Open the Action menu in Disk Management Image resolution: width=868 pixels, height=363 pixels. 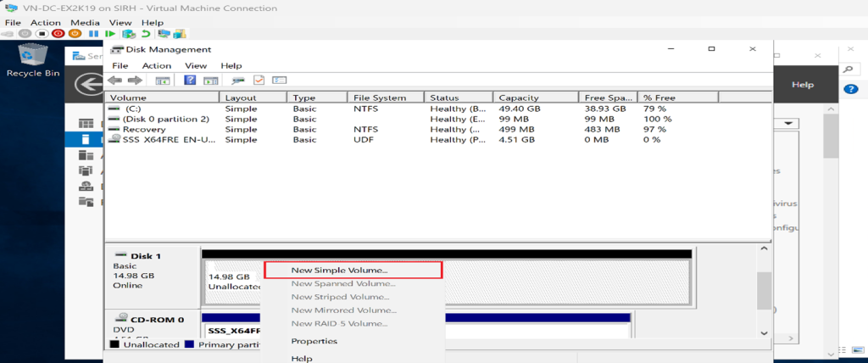157,65
